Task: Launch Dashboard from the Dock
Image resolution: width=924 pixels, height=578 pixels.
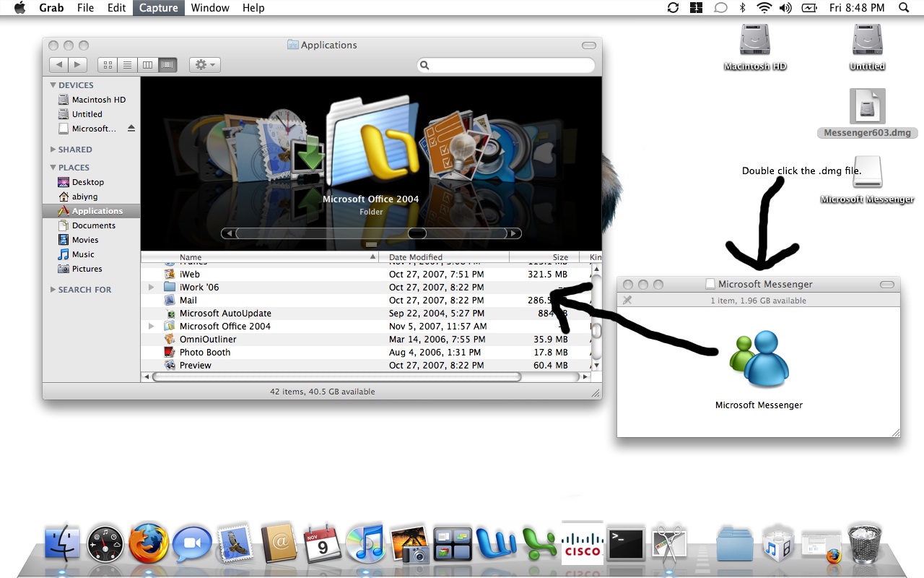Action: [x=106, y=544]
